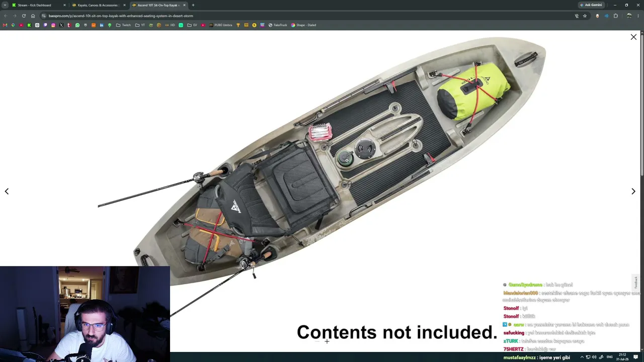
Task: Close the Kayaks, Canoes & Accessories tab
Action: pos(124,5)
